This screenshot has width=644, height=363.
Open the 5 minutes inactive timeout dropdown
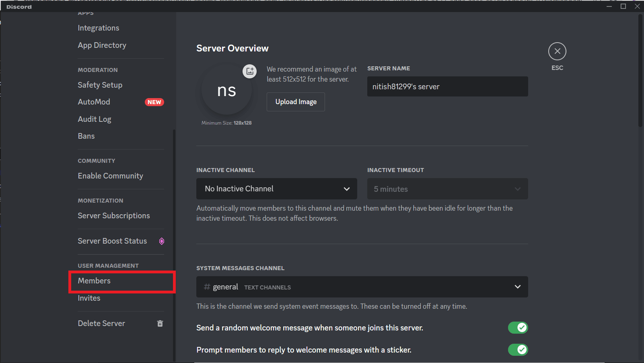tap(447, 189)
